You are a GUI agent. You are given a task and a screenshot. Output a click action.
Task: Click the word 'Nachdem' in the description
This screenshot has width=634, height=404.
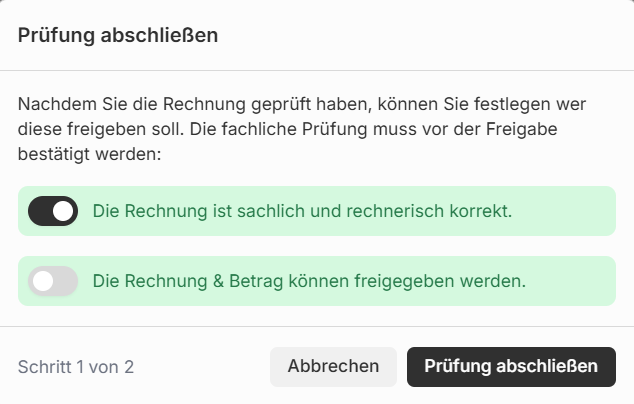[x=54, y=104]
